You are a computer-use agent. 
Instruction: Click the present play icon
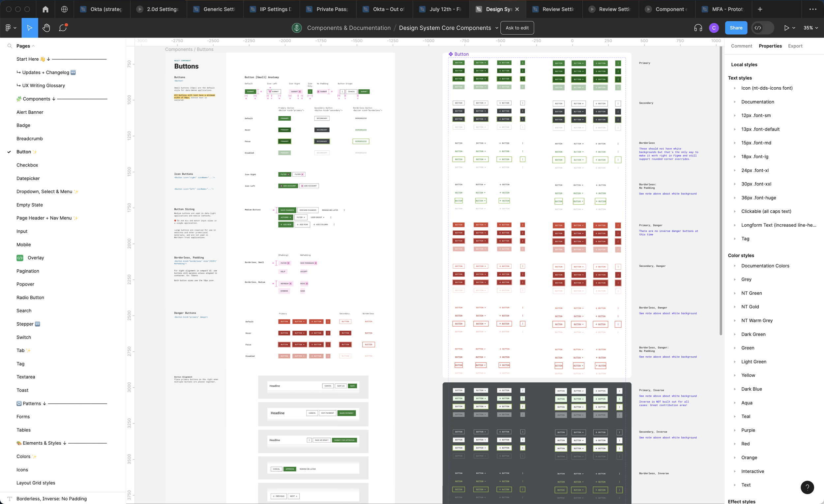[786, 28]
